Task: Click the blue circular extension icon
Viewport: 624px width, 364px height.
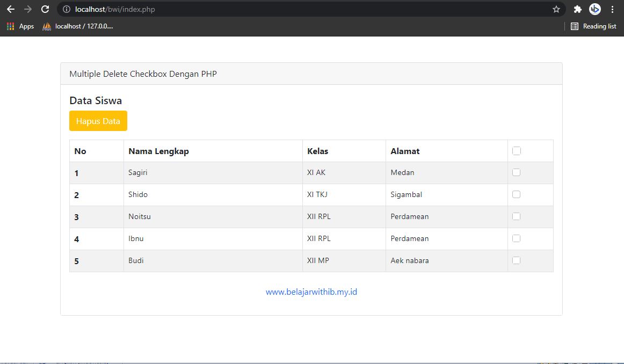Action: click(594, 9)
